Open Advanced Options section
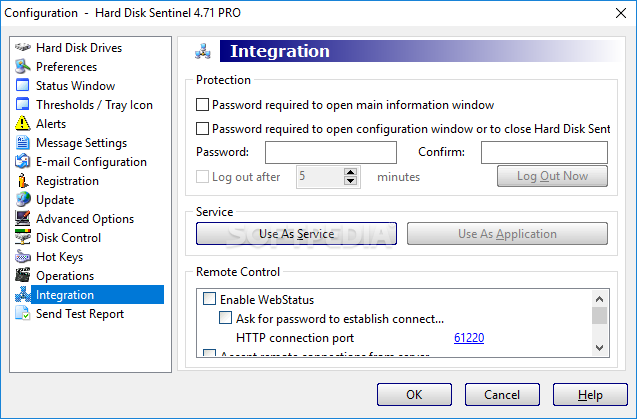This screenshot has height=419, width=637. click(x=85, y=219)
